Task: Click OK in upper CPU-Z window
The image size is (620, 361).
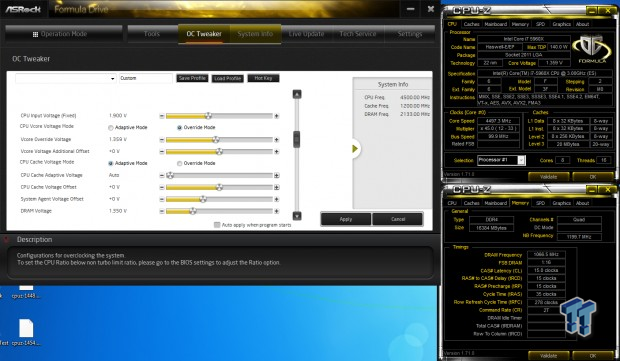Action: point(593,177)
